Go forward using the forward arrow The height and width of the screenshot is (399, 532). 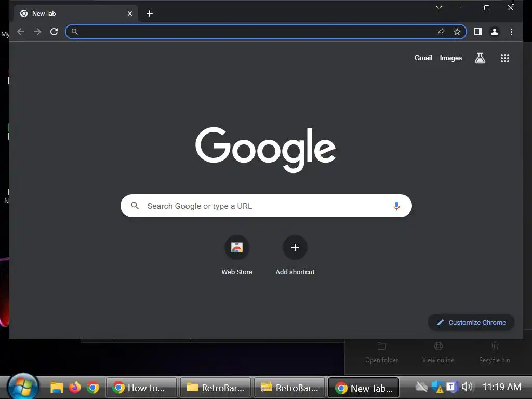point(37,32)
